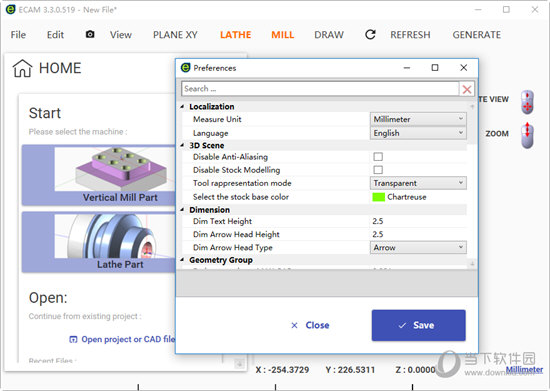Clear the Preferences search with red X
The height and width of the screenshot is (391, 550).
[x=467, y=89]
